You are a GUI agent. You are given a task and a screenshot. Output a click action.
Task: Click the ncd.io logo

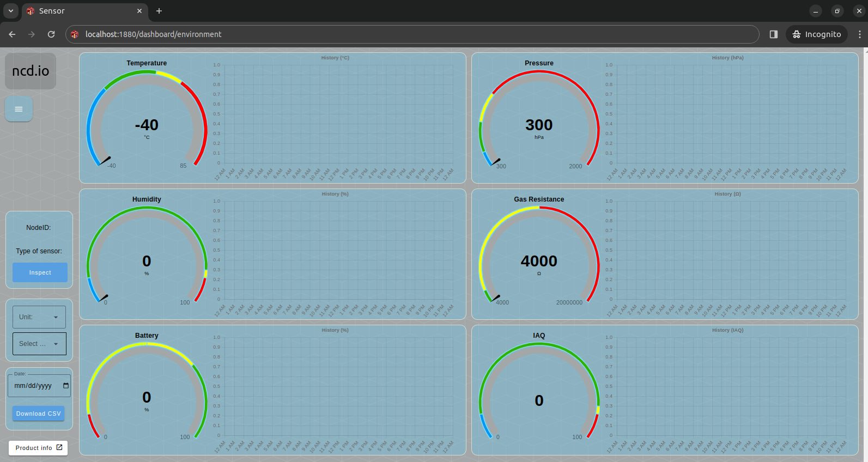(x=31, y=71)
